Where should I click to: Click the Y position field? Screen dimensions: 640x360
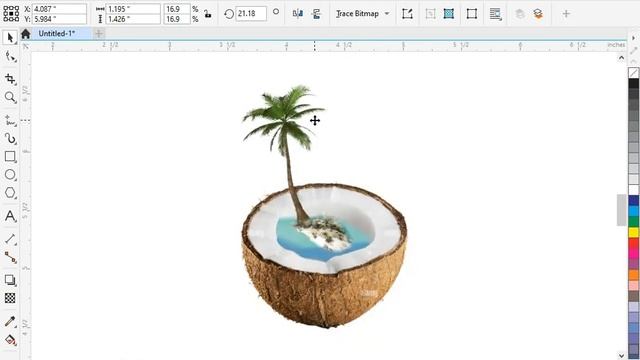pos(60,19)
